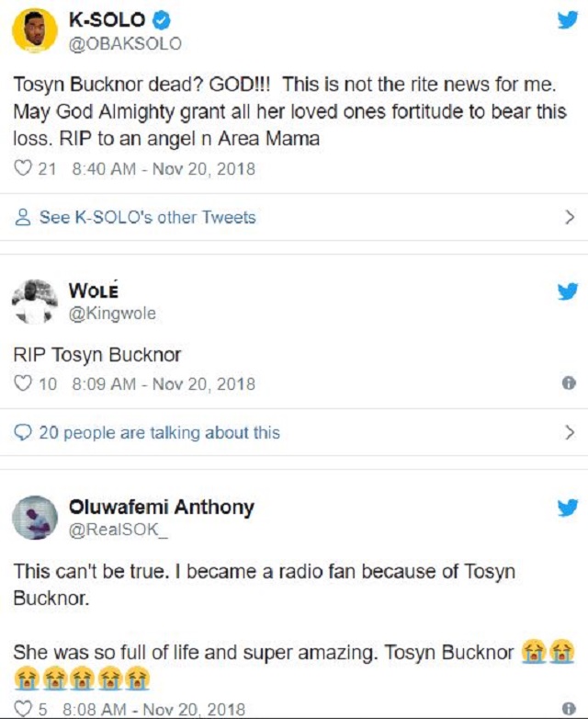This screenshot has height=719, width=588.
Task: Open @Kingwole handle link
Action: point(112,314)
